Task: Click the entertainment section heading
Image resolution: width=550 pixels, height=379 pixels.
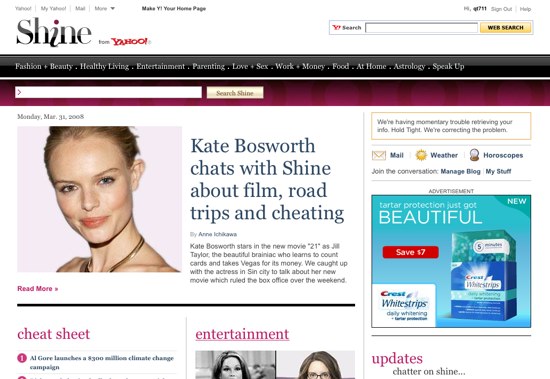Action: point(242,334)
